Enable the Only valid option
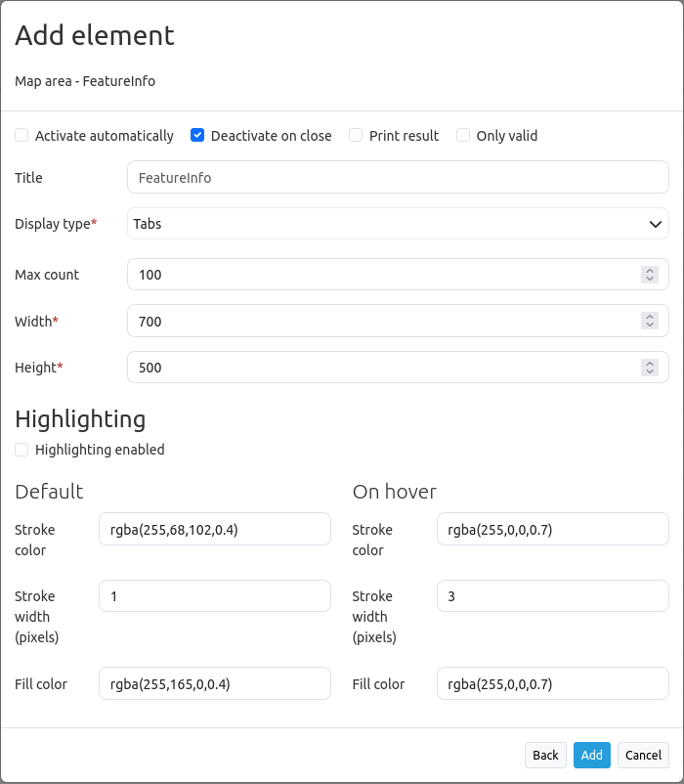 (x=463, y=136)
